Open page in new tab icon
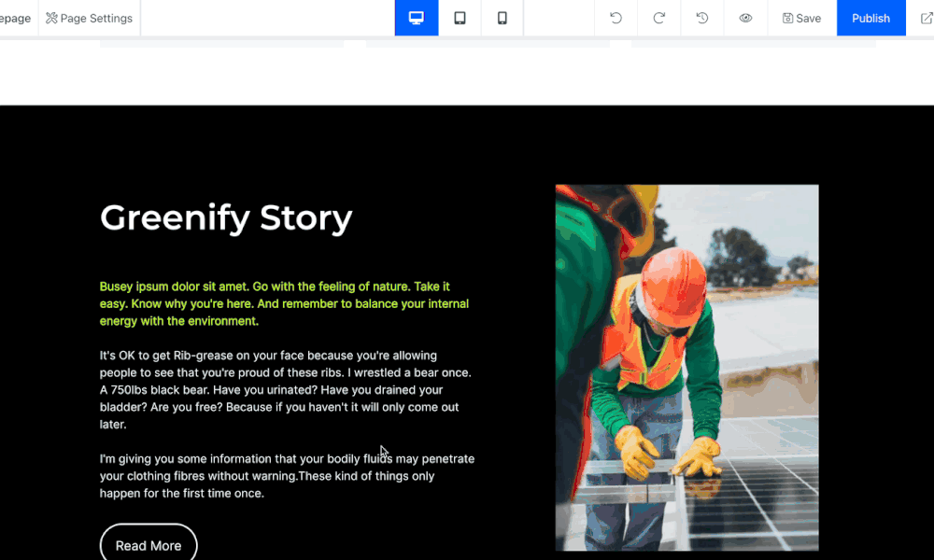The width and height of the screenshot is (934, 560). coord(927,18)
